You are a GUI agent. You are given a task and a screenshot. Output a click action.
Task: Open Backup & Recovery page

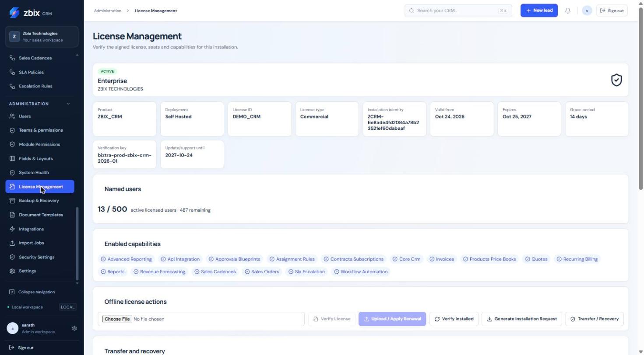click(40, 201)
